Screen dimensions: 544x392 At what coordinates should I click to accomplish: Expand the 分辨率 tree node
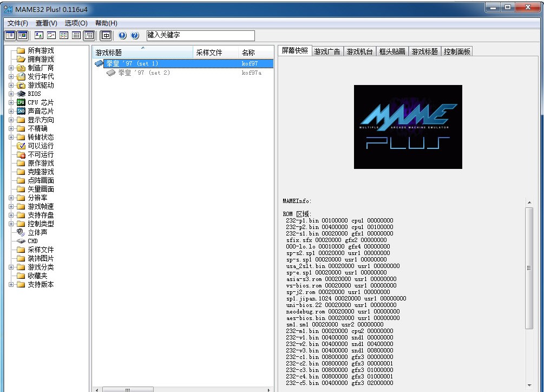pos(11,198)
